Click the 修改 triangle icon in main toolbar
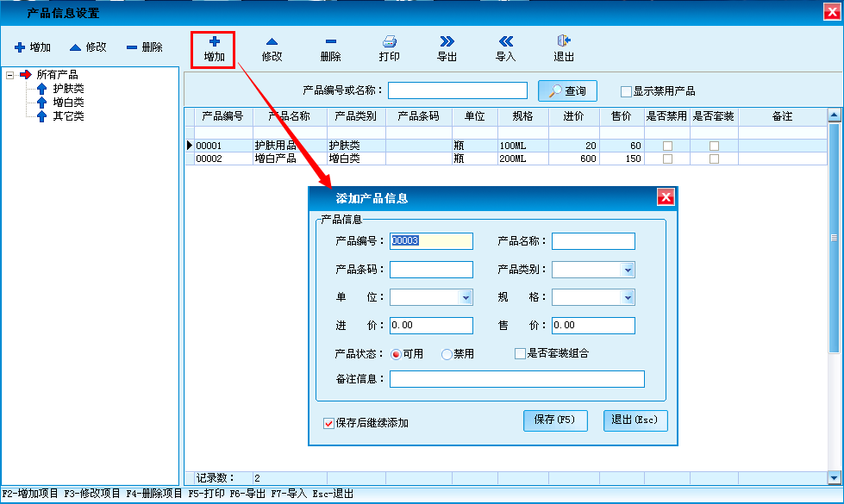844x504 pixels. [272, 41]
